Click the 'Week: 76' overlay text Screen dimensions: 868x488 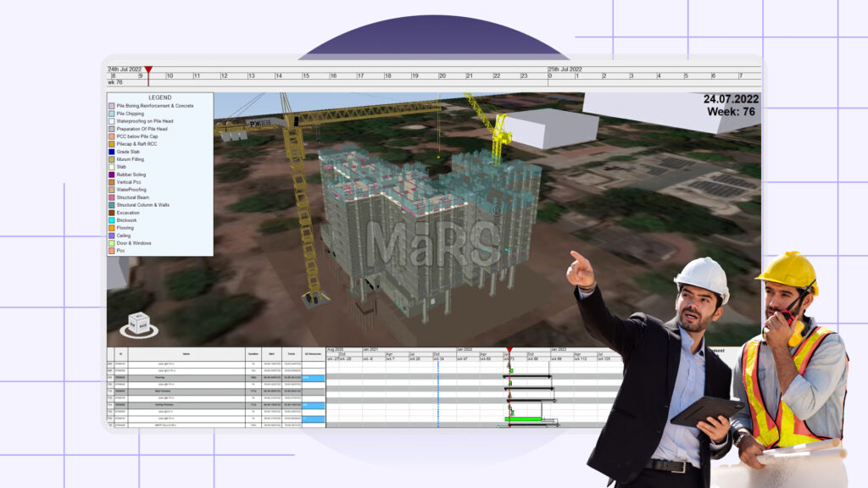tap(731, 112)
